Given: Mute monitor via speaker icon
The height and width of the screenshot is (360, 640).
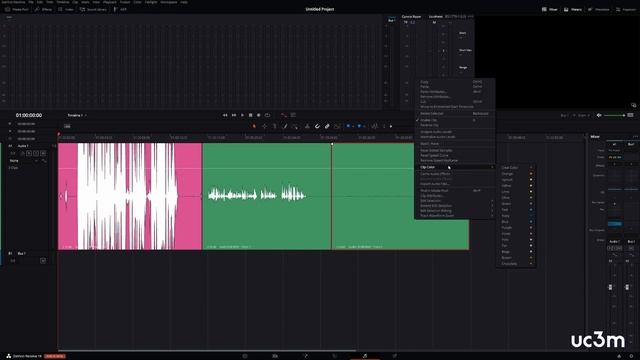Looking at the screenshot, I should pyautogui.click(x=599, y=116).
